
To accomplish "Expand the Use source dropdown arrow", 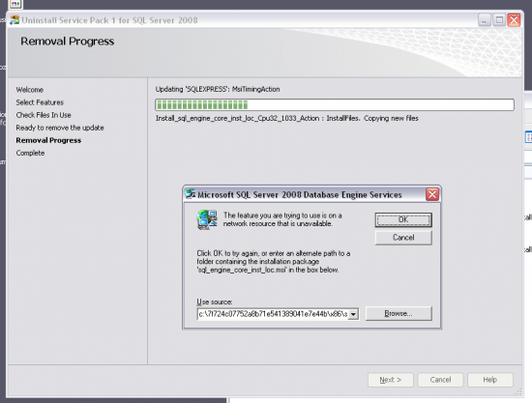I will coord(353,314).
